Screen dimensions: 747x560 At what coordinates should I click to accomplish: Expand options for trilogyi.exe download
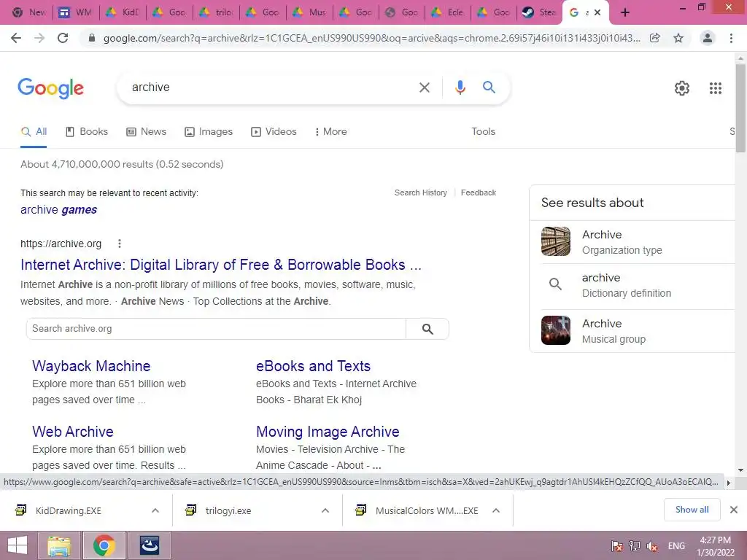click(325, 510)
